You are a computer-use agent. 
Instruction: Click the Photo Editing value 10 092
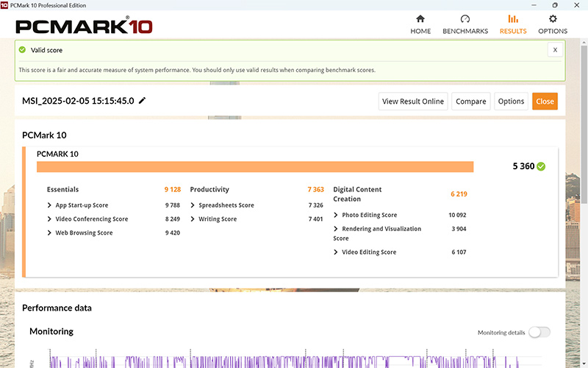click(457, 215)
